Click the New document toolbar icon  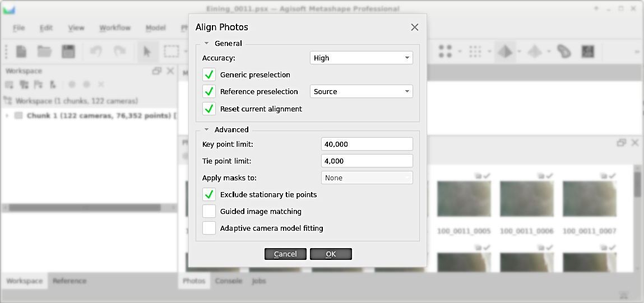click(x=21, y=52)
